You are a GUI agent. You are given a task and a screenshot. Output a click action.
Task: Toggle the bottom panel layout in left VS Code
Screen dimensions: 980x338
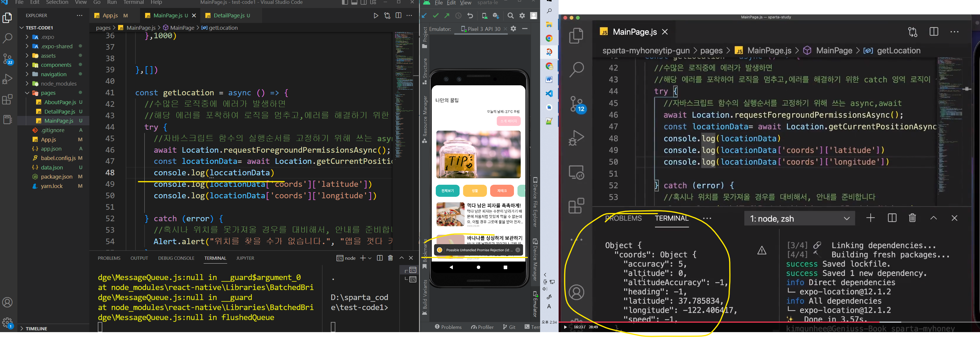[x=354, y=2]
